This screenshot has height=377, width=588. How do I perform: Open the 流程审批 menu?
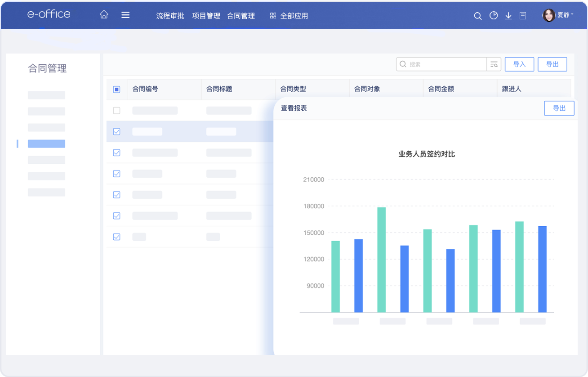170,16
